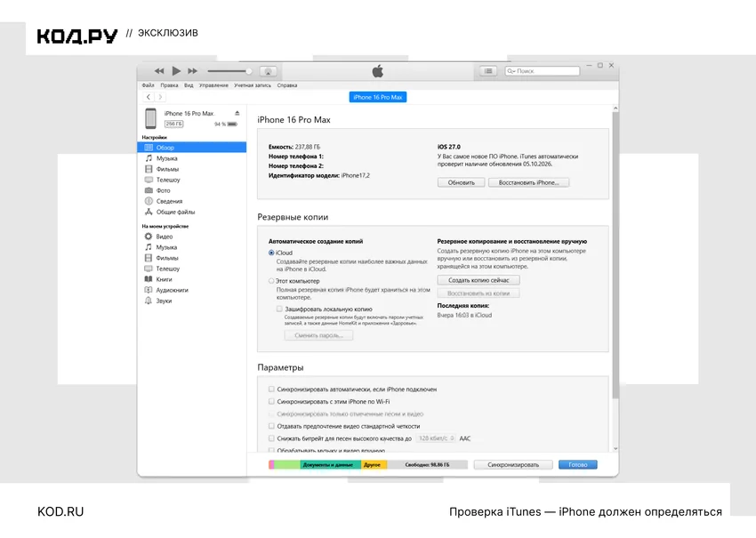Click the Идентификатор модели iPhone17,2 text
Image resolution: width=756 pixels, height=538 pixels.
319,175
